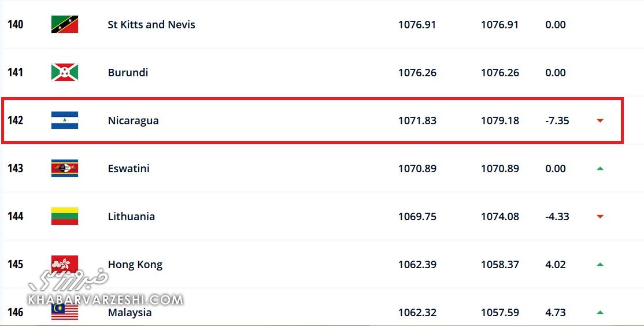Open the Hong Kong team link
The image size is (644, 326).
tap(135, 265)
